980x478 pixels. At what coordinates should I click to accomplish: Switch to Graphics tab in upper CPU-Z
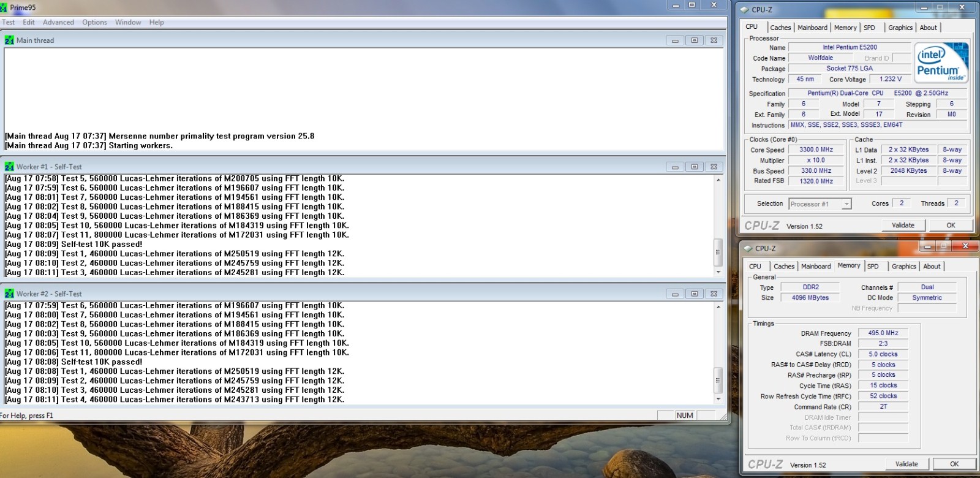click(900, 28)
